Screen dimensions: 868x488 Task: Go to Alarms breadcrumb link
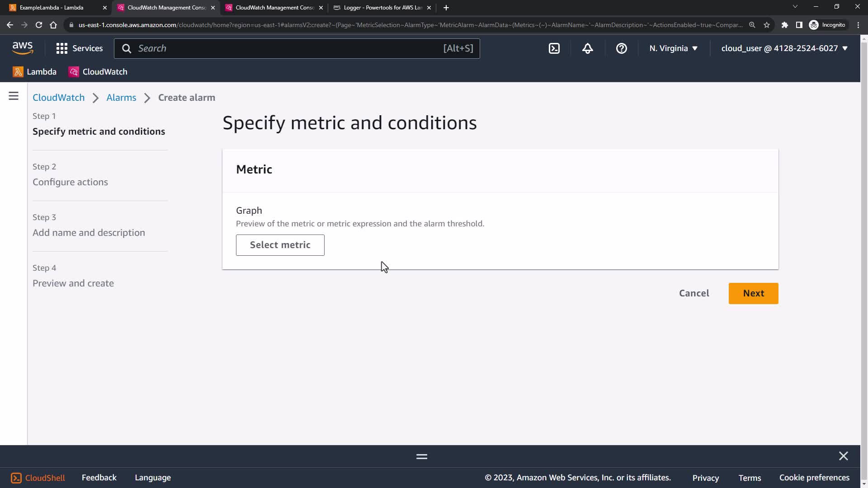(x=121, y=98)
